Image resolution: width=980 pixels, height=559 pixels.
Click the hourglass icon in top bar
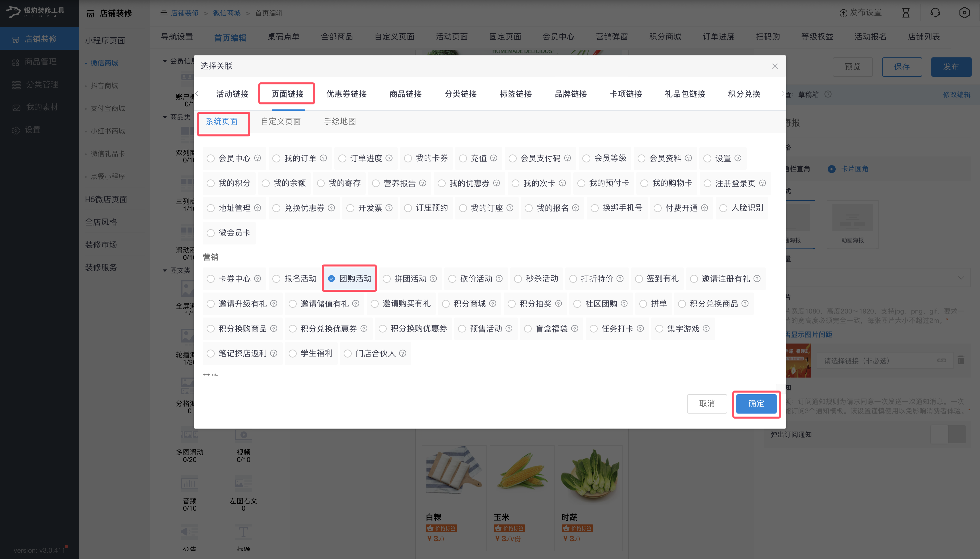point(906,13)
